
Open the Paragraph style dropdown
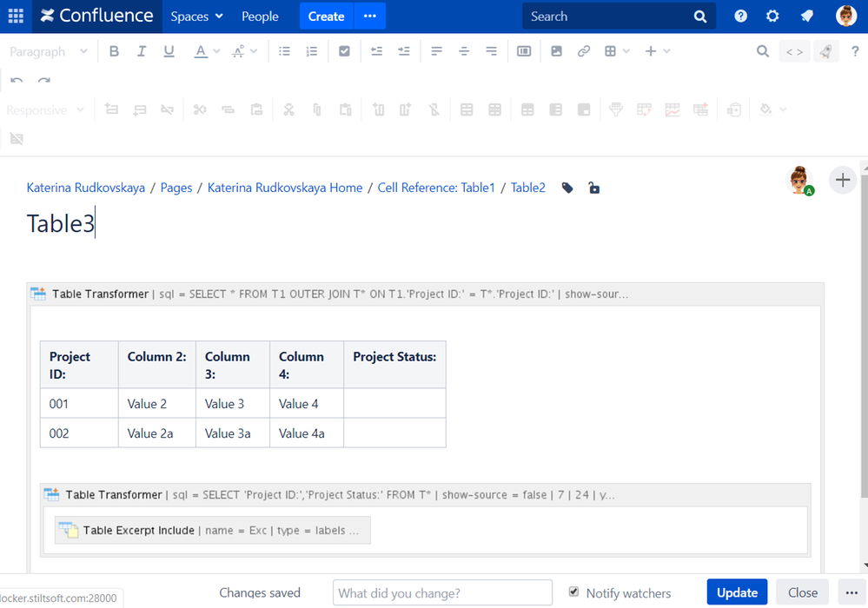click(x=49, y=51)
